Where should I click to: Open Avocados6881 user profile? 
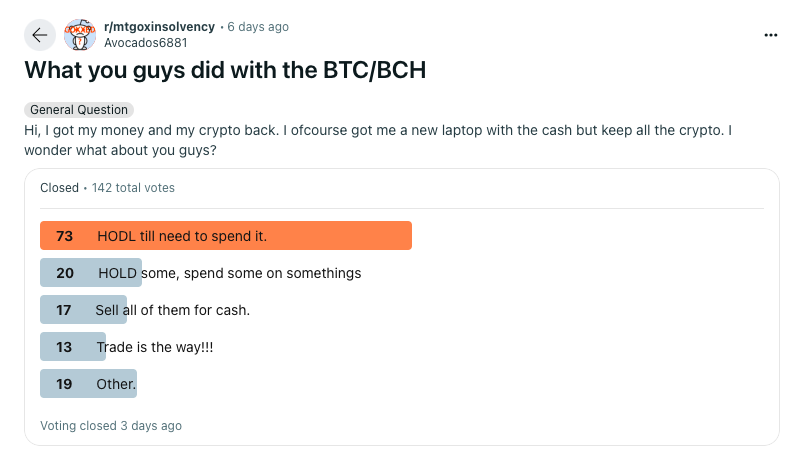146,43
